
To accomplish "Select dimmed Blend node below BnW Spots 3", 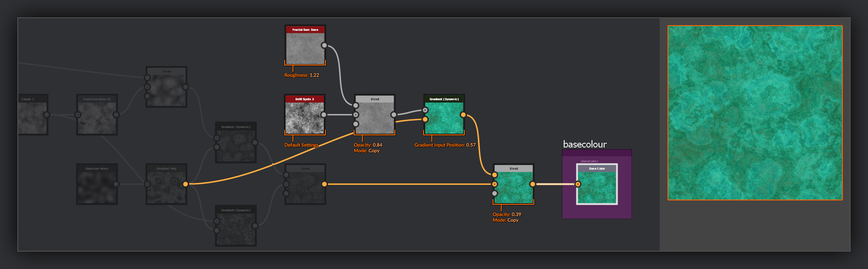I will 305,184.
